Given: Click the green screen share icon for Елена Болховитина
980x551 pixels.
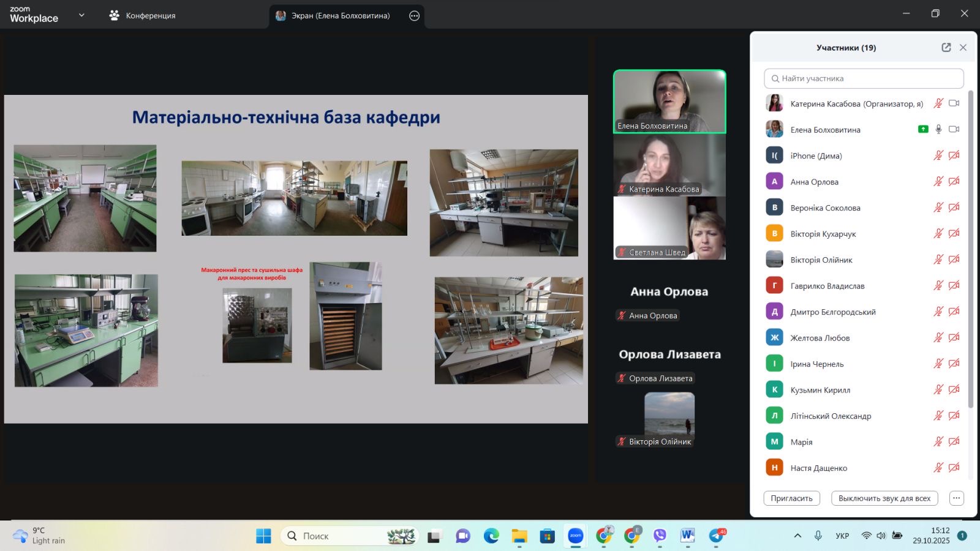Looking at the screenshot, I should click(923, 129).
